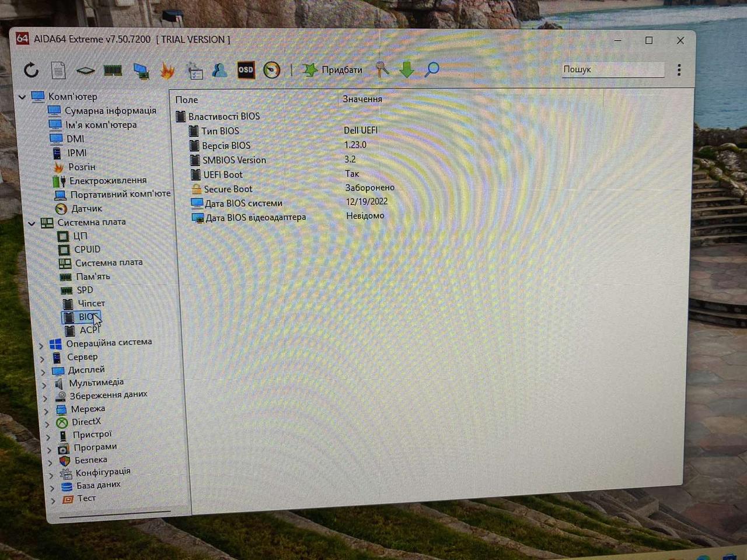Expand the DirectX tree node

point(48,424)
